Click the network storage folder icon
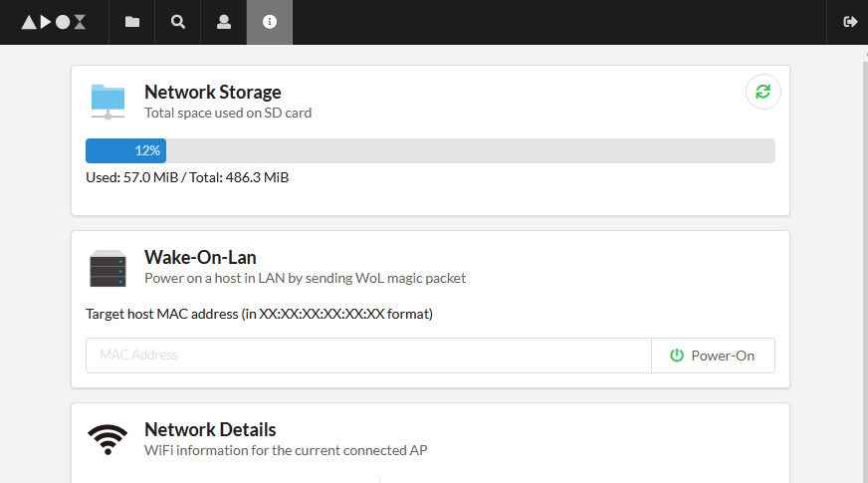Viewport: 868px width, 483px height. [x=108, y=102]
